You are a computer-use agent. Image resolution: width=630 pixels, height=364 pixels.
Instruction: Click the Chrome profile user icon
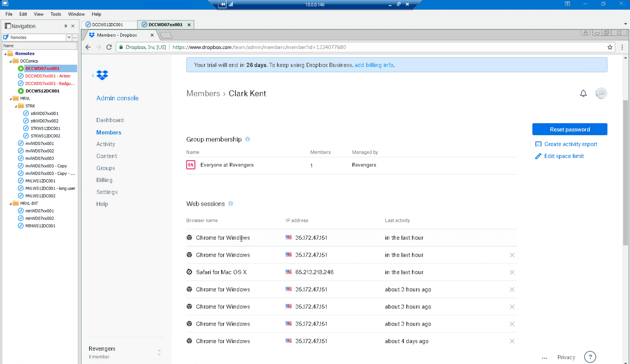[x=586, y=33]
